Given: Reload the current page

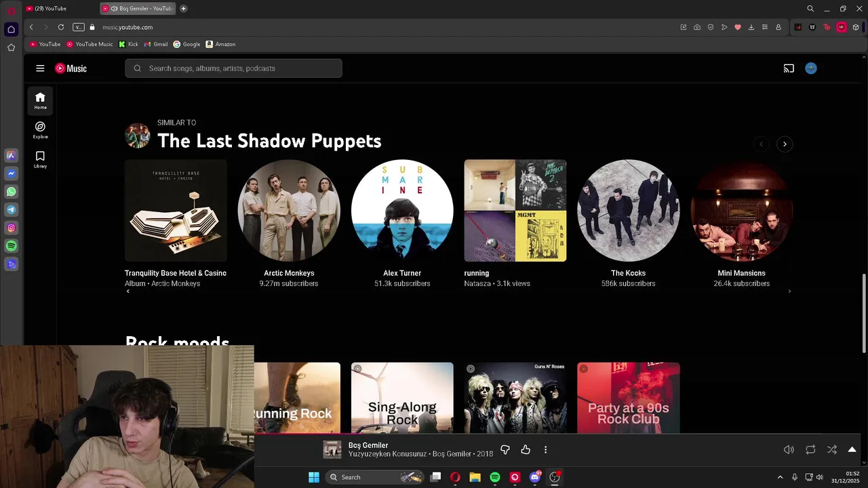Looking at the screenshot, I should pos(61,27).
